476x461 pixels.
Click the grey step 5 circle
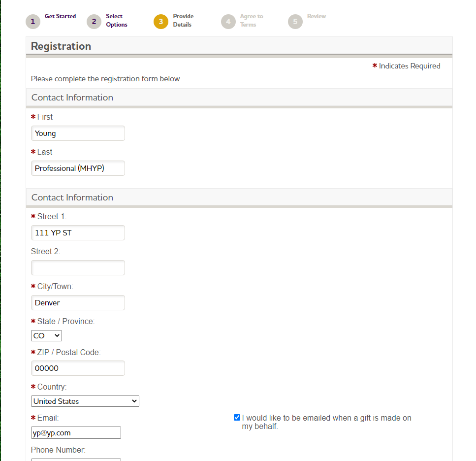pos(295,22)
